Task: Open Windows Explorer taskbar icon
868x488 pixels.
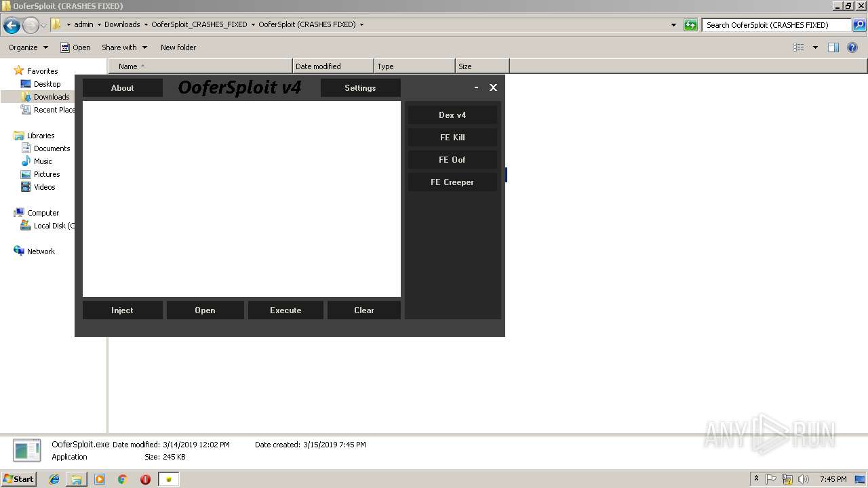Action: (77, 479)
